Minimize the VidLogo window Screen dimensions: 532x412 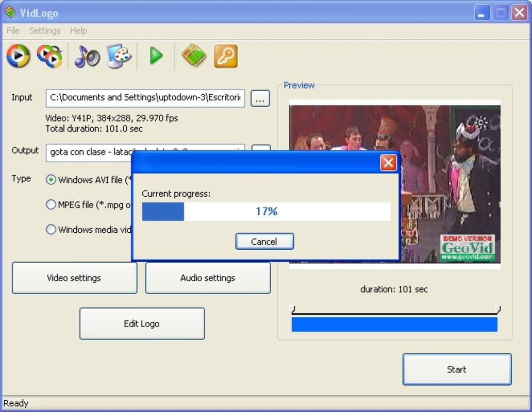click(x=482, y=13)
